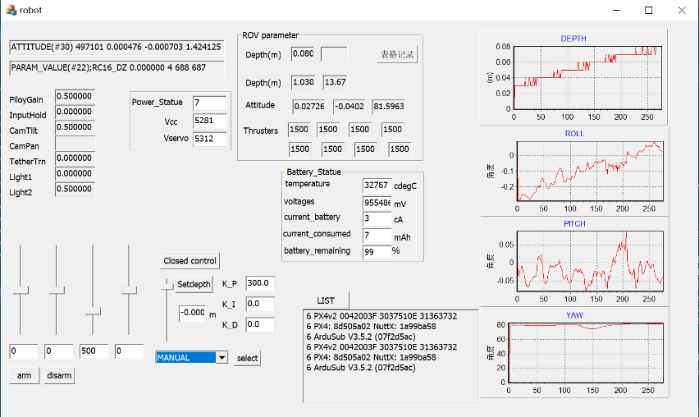Screen dimensions: 699x417
Task: Open the MANUAL mode dropdown
Action: pos(221,357)
